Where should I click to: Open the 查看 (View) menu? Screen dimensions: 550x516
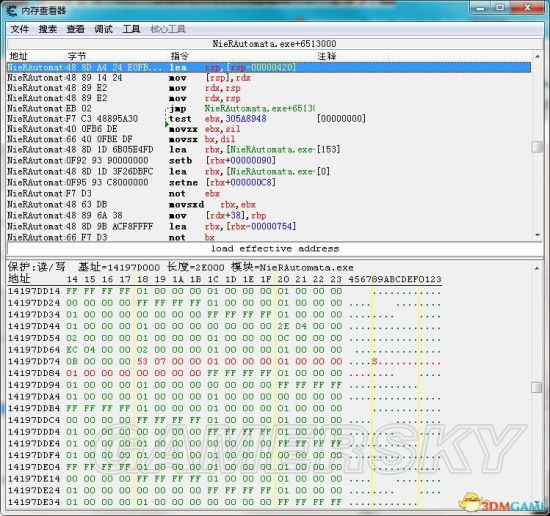point(75,29)
